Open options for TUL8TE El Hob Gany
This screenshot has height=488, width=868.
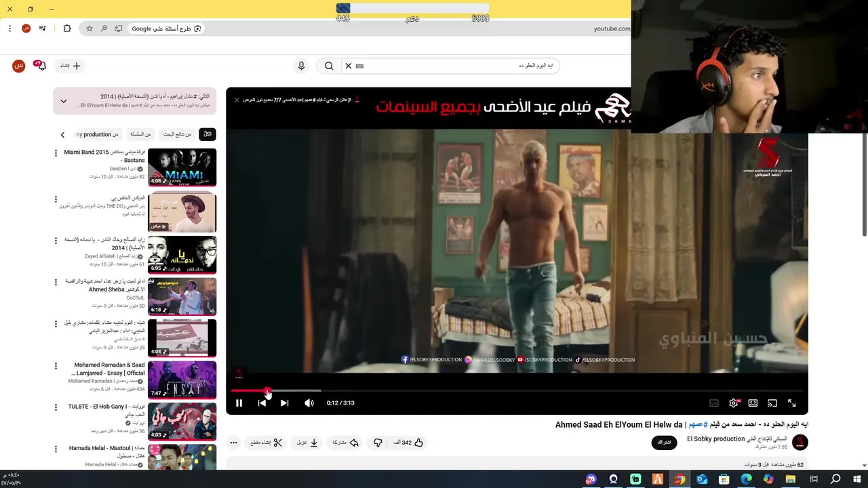point(56,407)
